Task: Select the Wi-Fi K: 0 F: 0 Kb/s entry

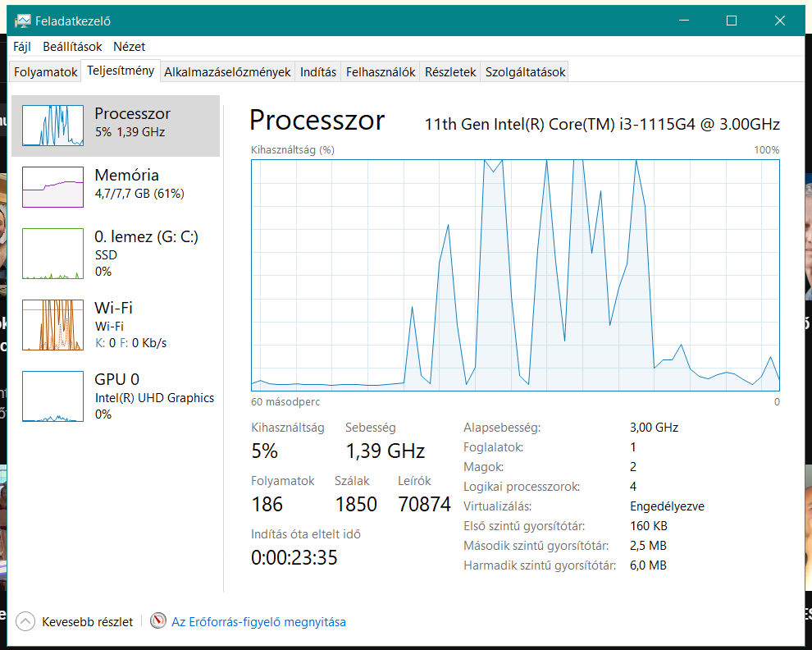Action: [x=116, y=325]
